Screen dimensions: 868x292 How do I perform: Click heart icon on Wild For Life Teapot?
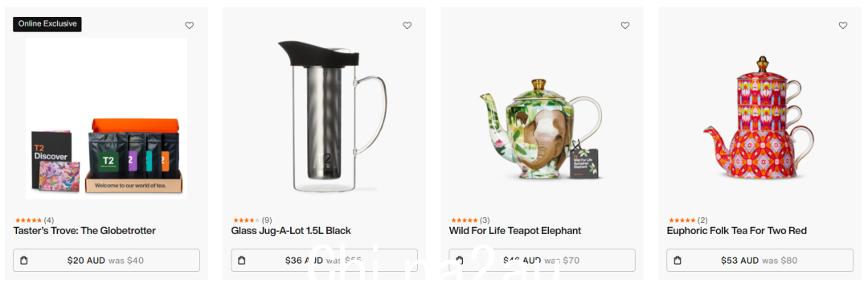625,26
